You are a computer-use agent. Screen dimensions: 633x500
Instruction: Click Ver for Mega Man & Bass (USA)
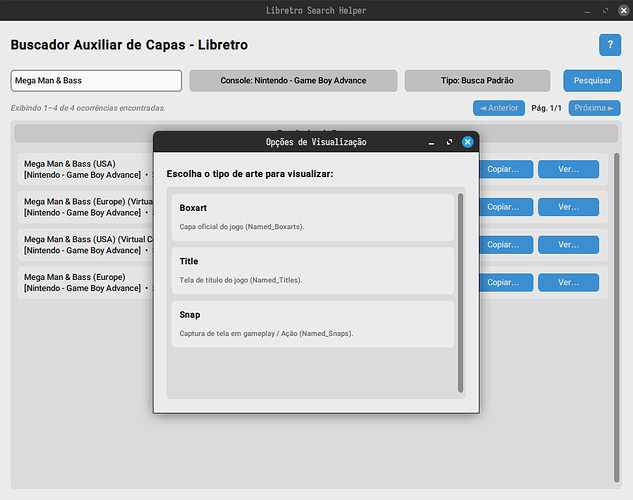pyautogui.click(x=568, y=169)
